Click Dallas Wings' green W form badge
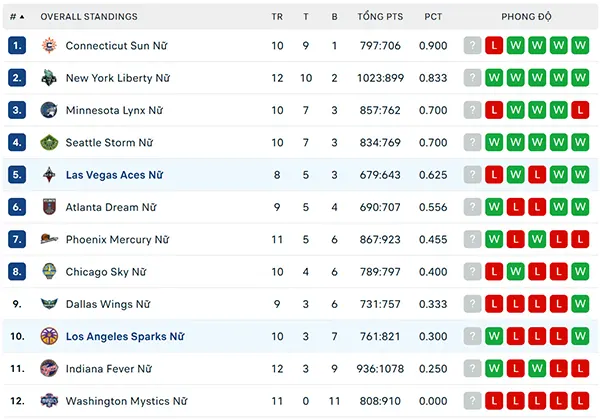The width and height of the screenshot is (600, 420). click(x=580, y=304)
